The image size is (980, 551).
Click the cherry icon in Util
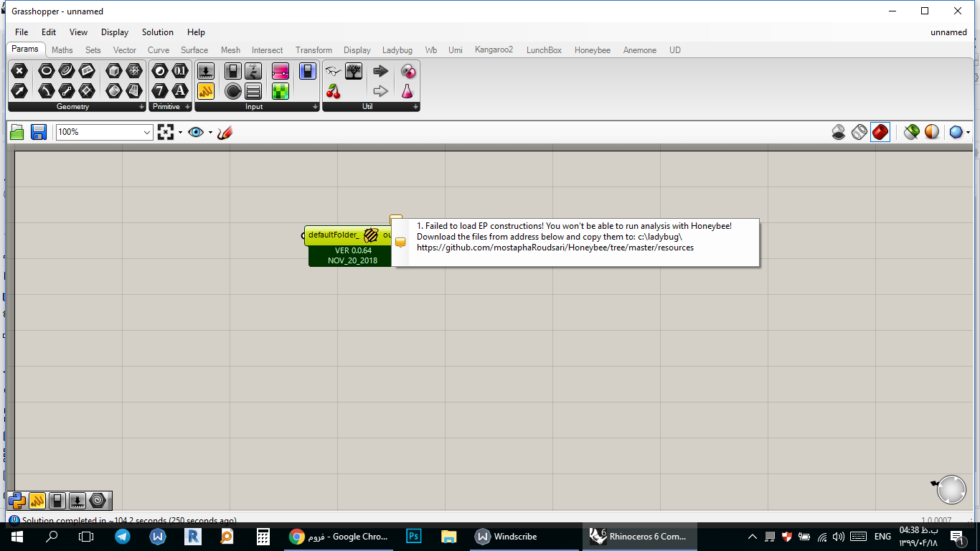(x=333, y=90)
